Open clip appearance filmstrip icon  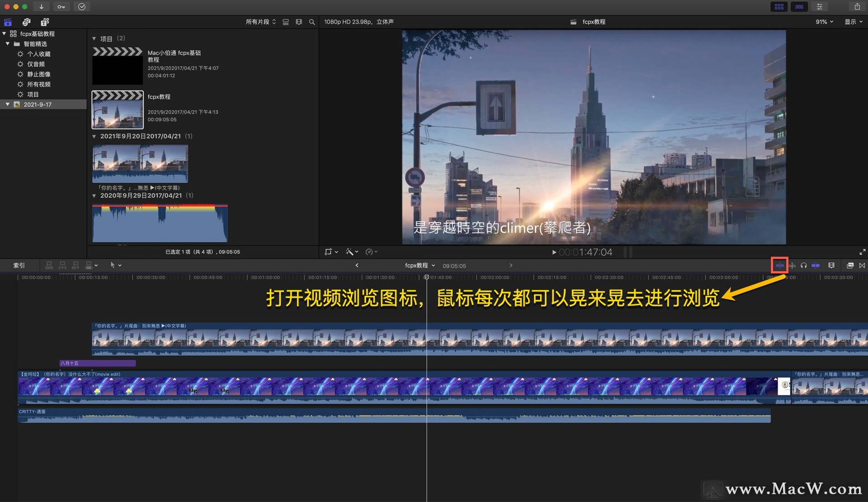pyautogui.click(x=831, y=265)
